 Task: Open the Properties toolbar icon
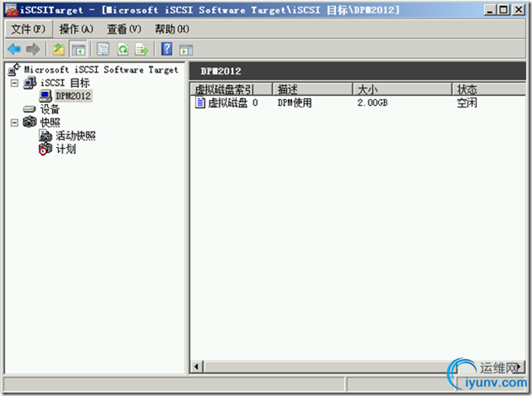point(103,50)
